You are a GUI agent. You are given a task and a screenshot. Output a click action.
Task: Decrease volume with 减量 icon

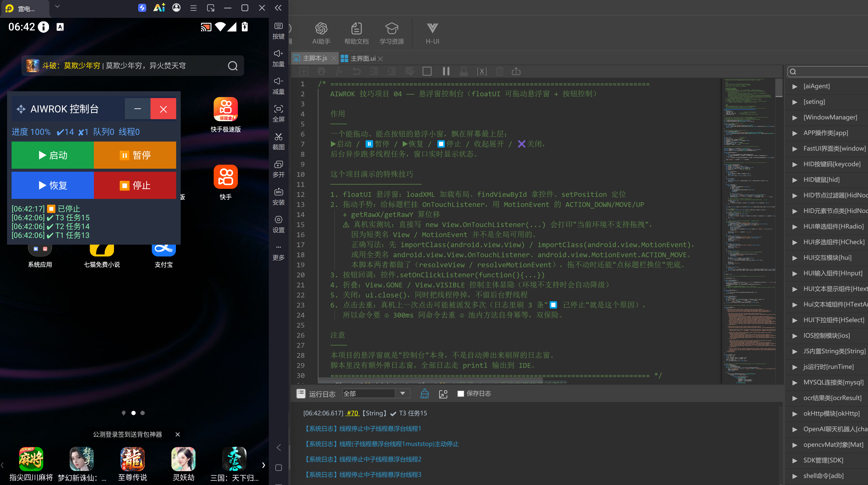278,86
